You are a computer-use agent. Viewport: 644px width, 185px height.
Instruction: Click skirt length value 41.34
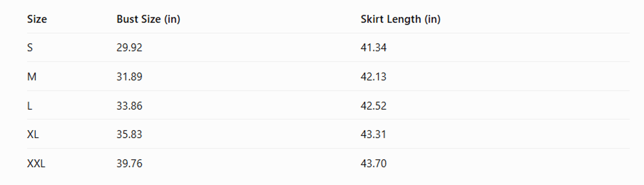(x=373, y=47)
